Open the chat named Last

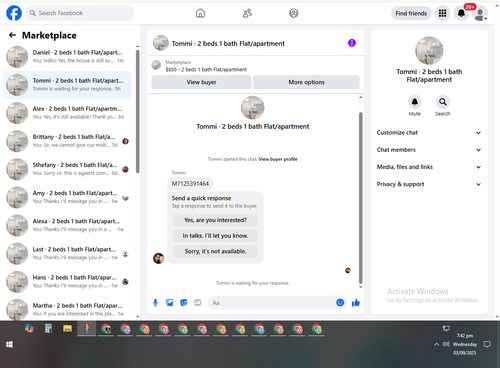(x=67, y=253)
